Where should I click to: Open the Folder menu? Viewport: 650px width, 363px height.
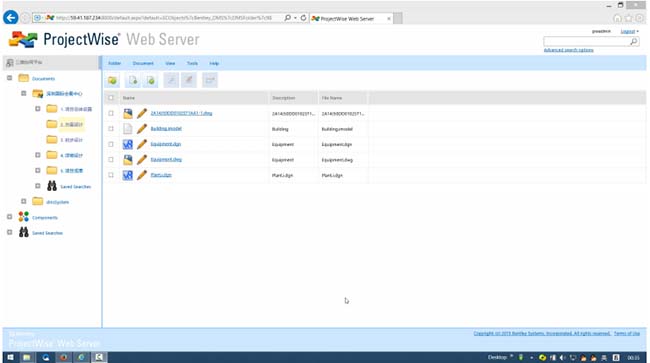(114, 63)
